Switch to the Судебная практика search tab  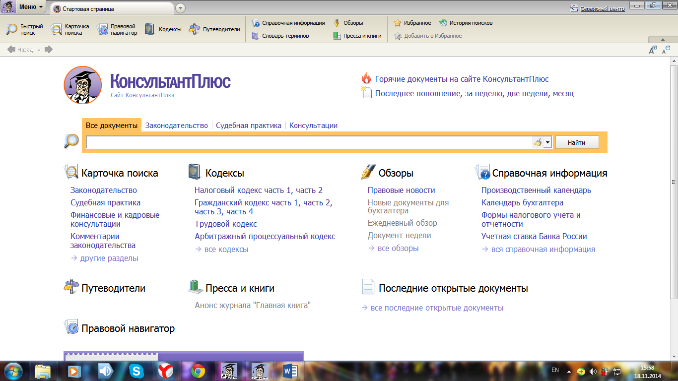tap(248, 125)
